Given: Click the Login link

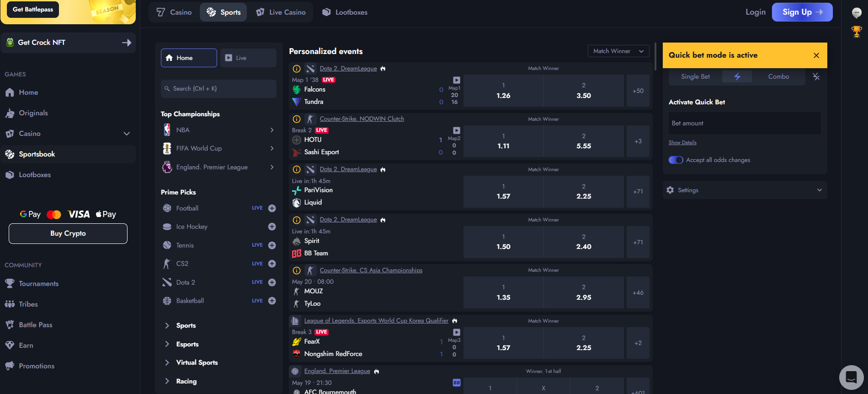Looking at the screenshot, I should click(x=756, y=12).
